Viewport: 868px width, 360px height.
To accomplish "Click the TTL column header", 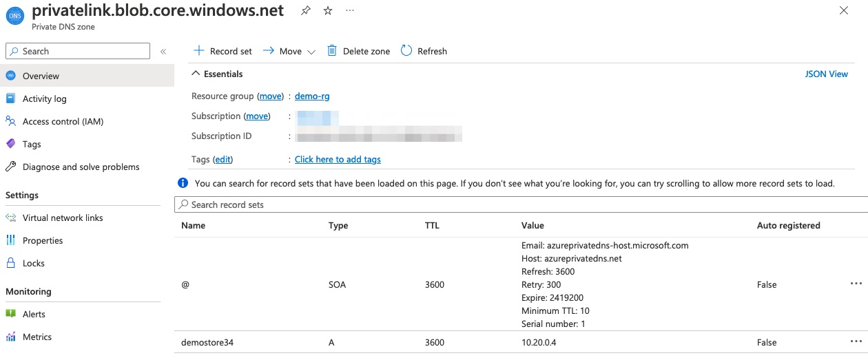I will (x=432, y=225).
